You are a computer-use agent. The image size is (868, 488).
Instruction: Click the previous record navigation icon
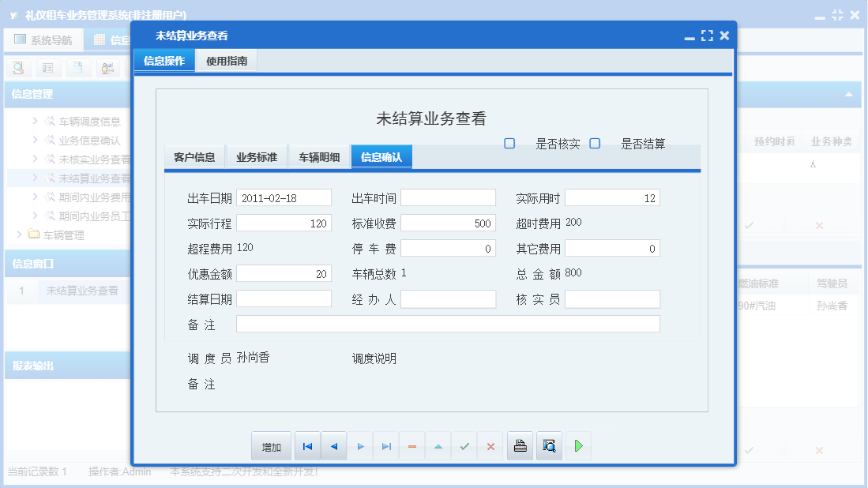[333, 445]
